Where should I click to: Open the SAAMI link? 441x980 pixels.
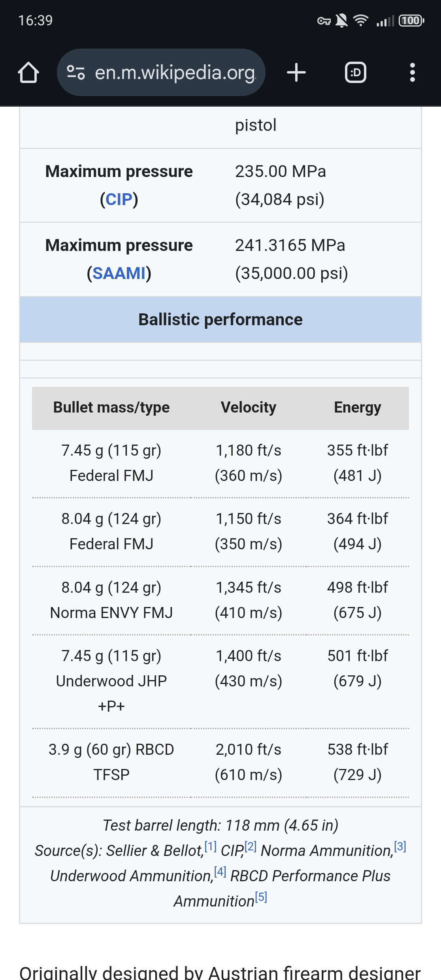pyautogui.click(x=119, y=273)
